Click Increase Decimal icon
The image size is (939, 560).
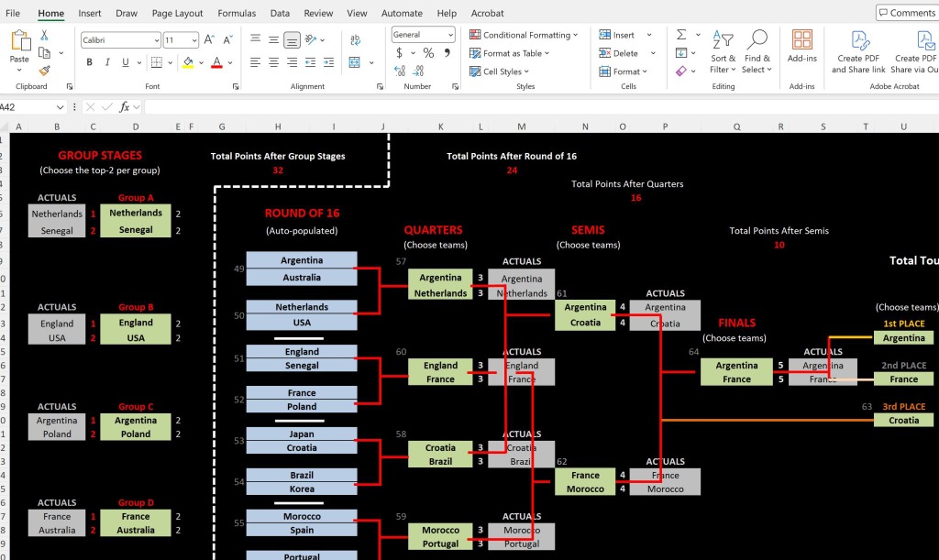point(400,71)
